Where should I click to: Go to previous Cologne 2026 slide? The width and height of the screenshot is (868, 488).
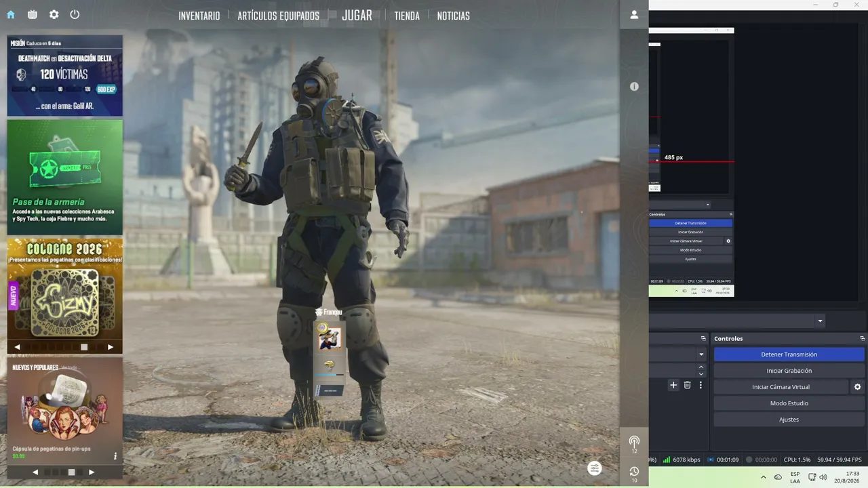(18, 347)
